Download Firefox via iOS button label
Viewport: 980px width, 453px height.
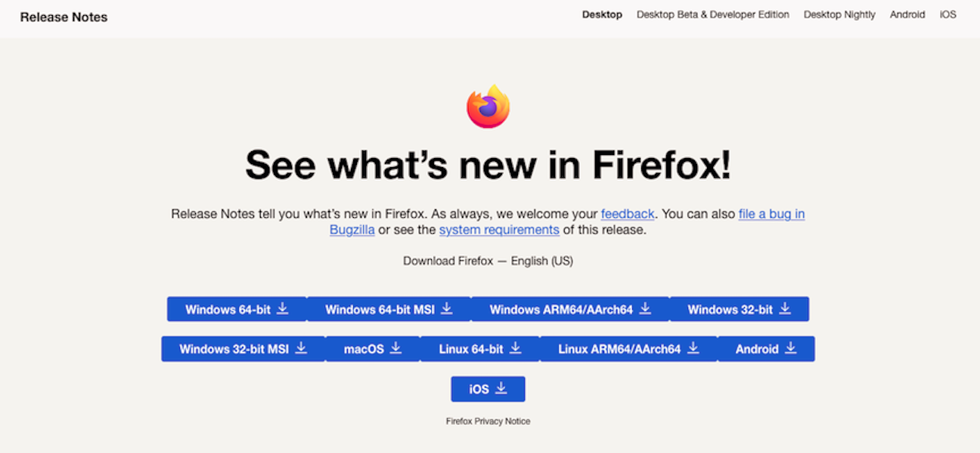[x=479, y=389]
